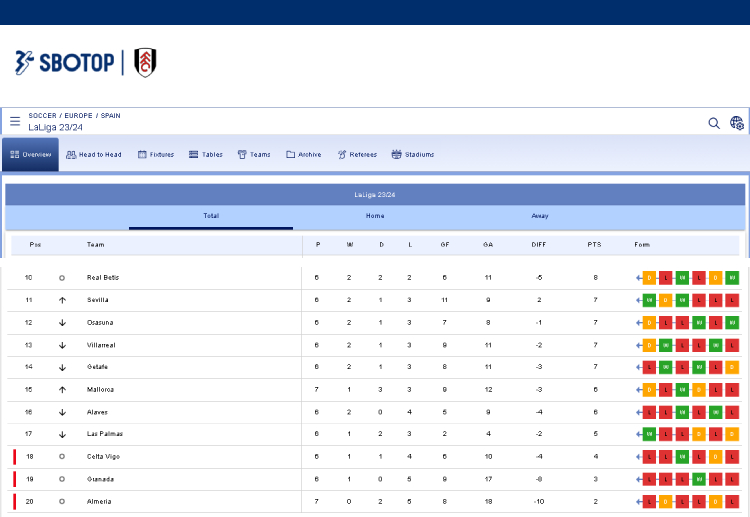Click the Fulham club crest
Image resolution: width=750 pixels, height=517 pixels.
click(145, 62)
